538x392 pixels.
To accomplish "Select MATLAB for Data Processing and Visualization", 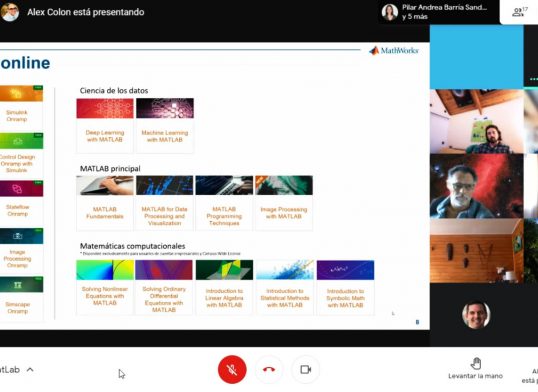I will coord(164,203).
